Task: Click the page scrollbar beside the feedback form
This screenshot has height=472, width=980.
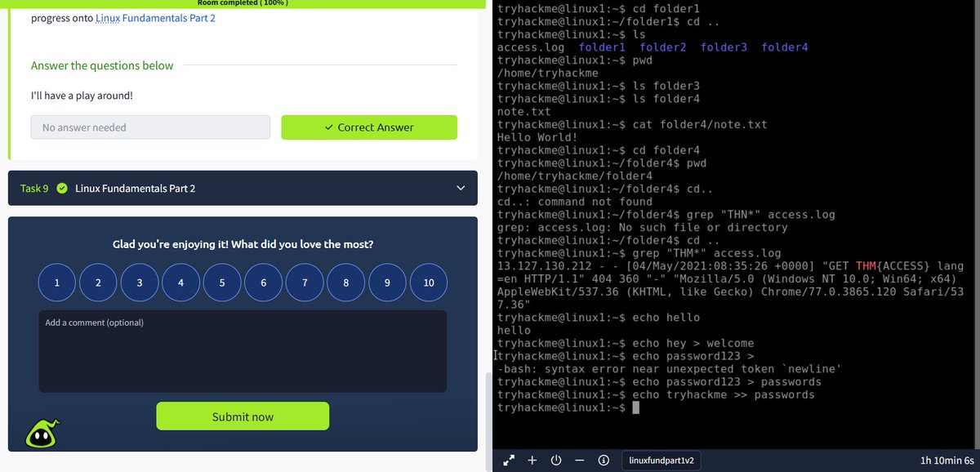Action: click(488, 421)
